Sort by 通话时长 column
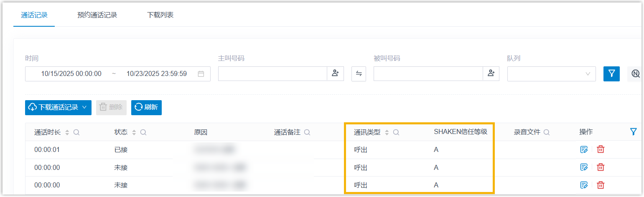The height and width of the screenshot is (197, 644). click(x=67, y=132)
